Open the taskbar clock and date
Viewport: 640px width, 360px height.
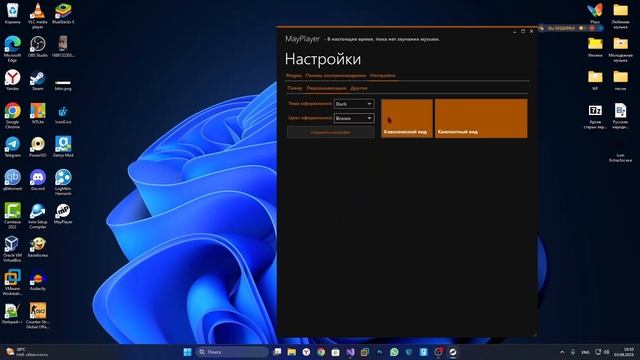pos(624,352)
